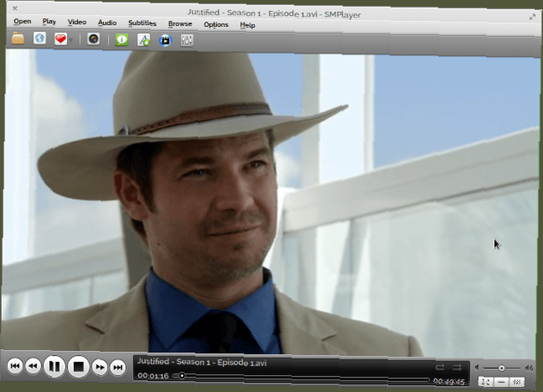Click the subtitle search toolbar icon
Screen dimensions: 543x392
(143, 40)
